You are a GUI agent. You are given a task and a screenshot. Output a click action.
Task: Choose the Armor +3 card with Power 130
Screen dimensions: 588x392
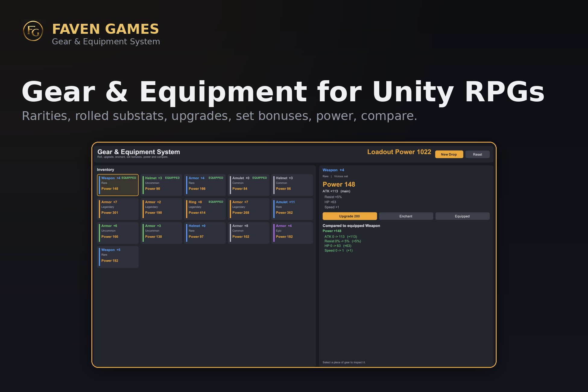161,233
